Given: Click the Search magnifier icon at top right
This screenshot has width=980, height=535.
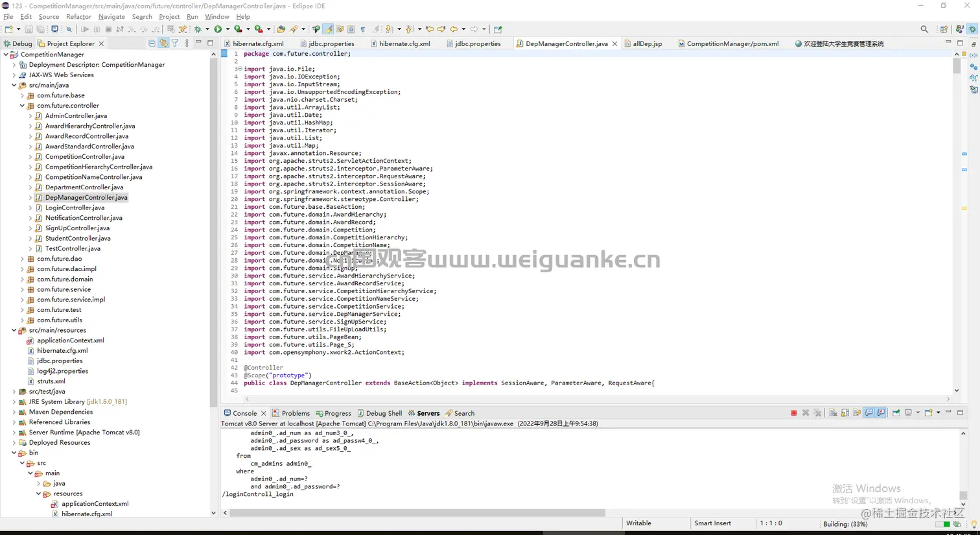Looking at the screenshot, I should tap(924, 29).
